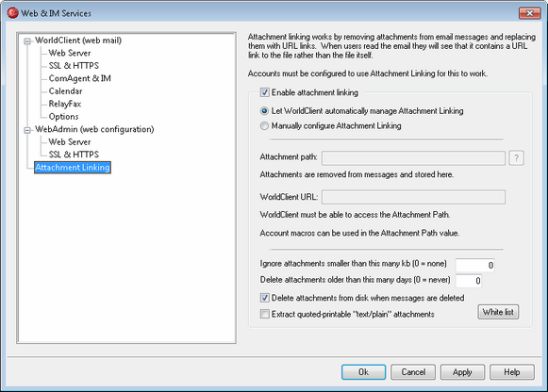Open the White list button
Screen dimensions: 548x392
coord(498,312)
